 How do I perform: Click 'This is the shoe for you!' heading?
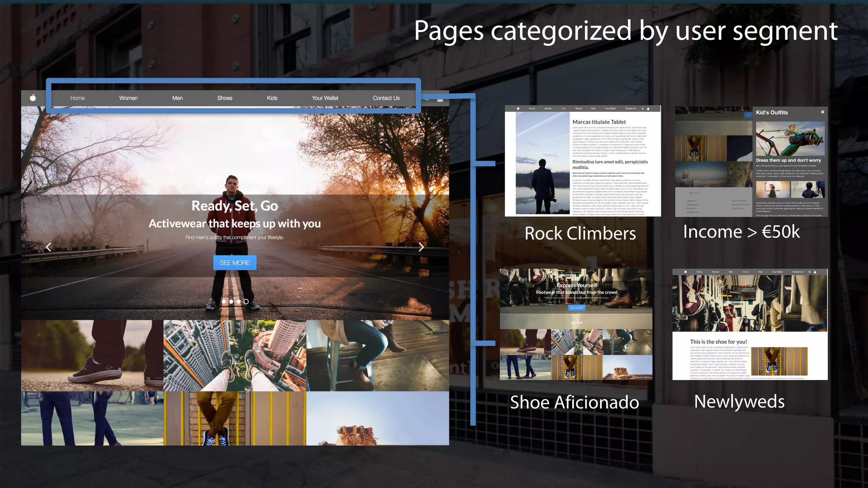[x=718, y=342]
